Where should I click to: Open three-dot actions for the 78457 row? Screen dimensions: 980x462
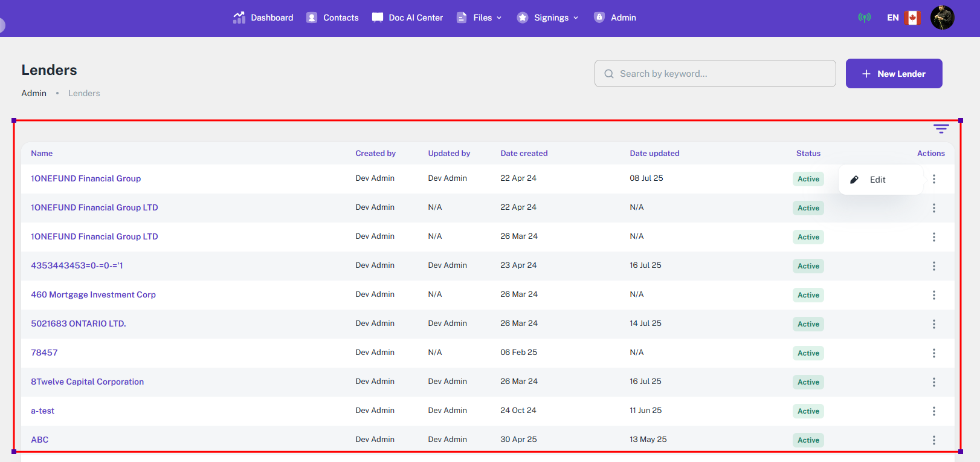[933, 353]
